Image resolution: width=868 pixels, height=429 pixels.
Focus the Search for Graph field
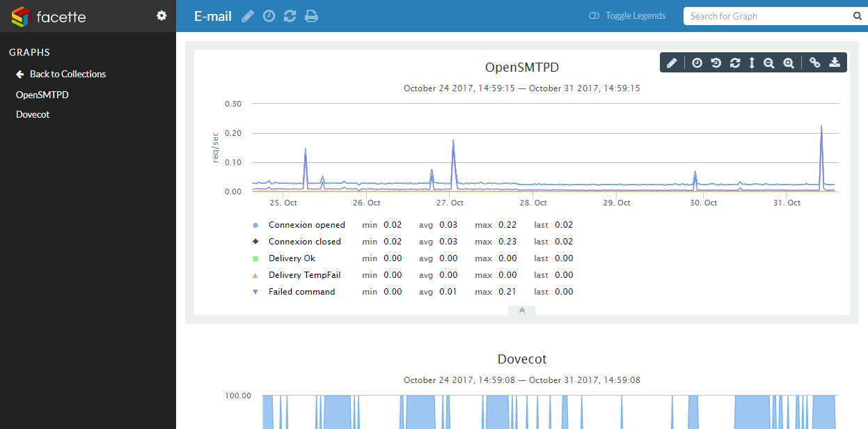766,16
